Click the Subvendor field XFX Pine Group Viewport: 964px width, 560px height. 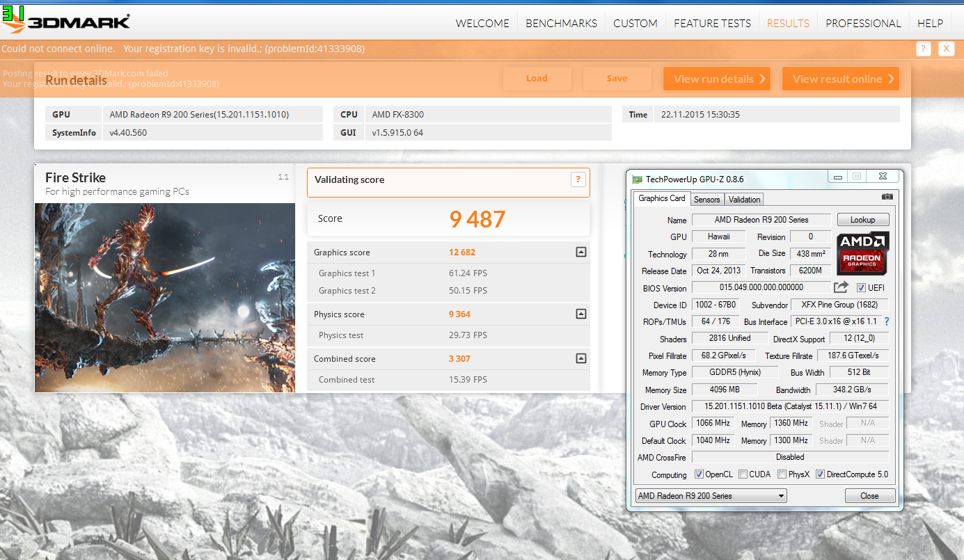coord(839,305)
